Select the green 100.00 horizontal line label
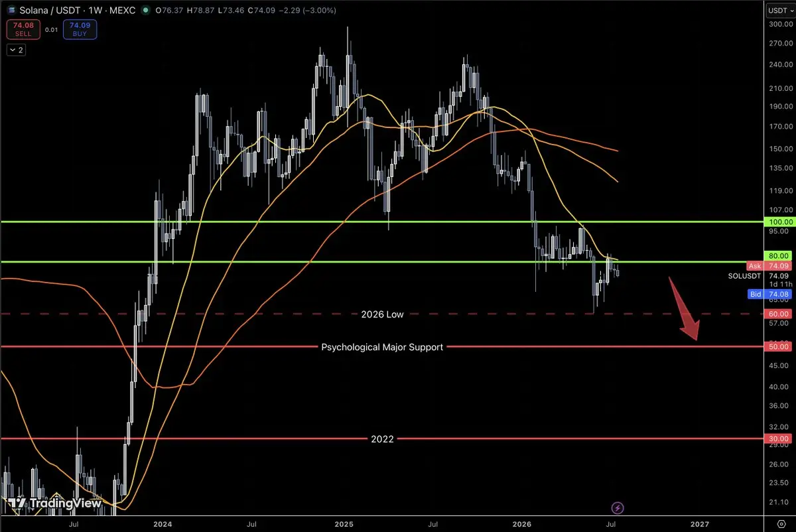The width and height of the screenshot is (796, 532). pyautogui.click(x=779, y=222)
